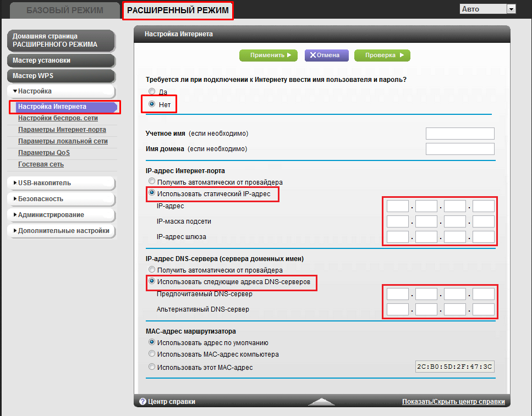Open Мастер установки from sidebar
This screenshot has width=532, height=416.
61,60
